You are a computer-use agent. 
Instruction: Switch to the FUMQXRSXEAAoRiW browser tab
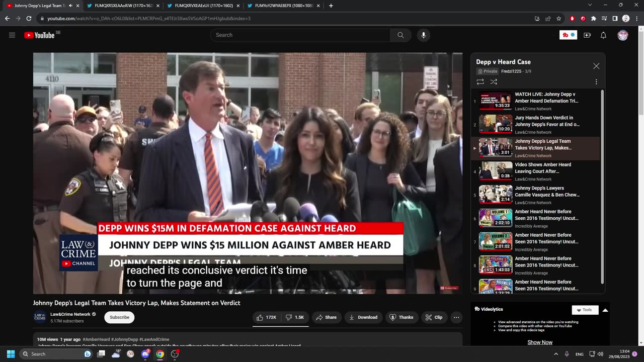(123, 6)
